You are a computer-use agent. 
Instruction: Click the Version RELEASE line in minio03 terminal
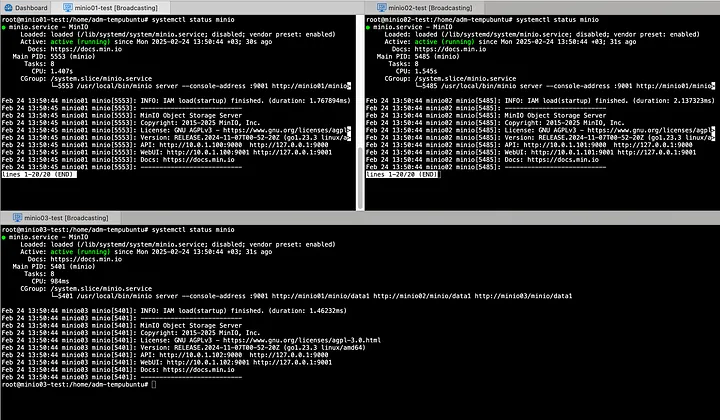tap(184, 347)
